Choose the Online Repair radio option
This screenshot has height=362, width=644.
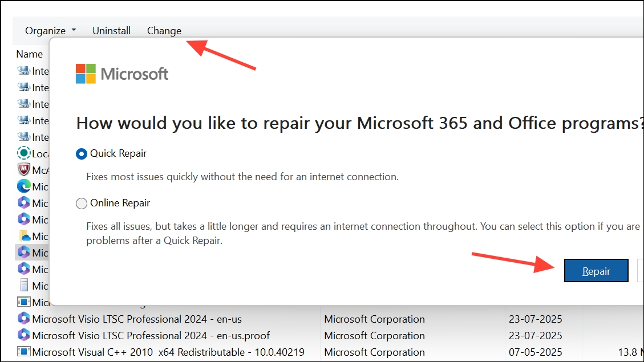pos(82,203)
